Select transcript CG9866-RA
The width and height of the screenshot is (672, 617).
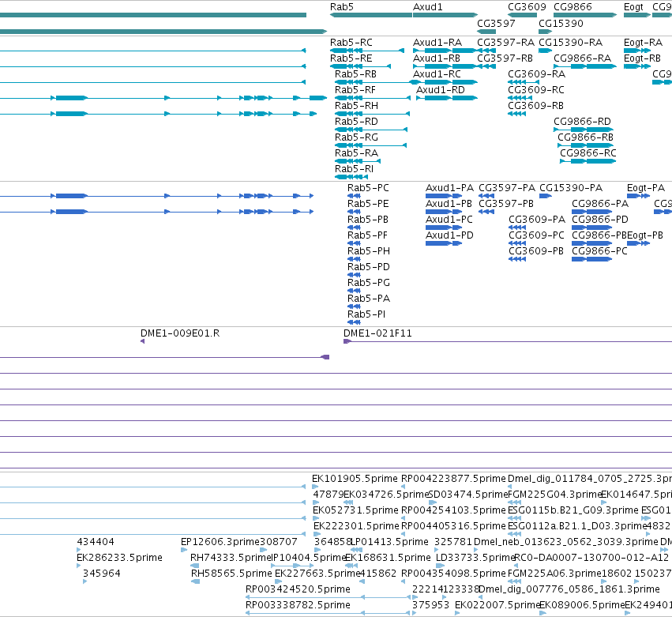pyautogui.click(x=583, y=58)
